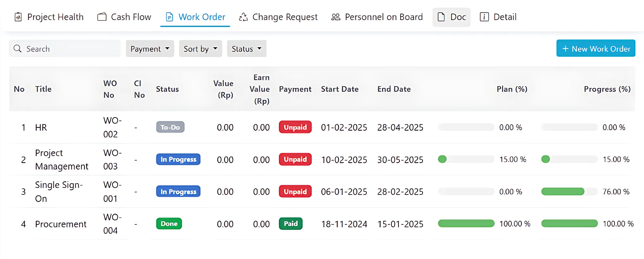Expand the Sort by dropdown

[200, 49]
